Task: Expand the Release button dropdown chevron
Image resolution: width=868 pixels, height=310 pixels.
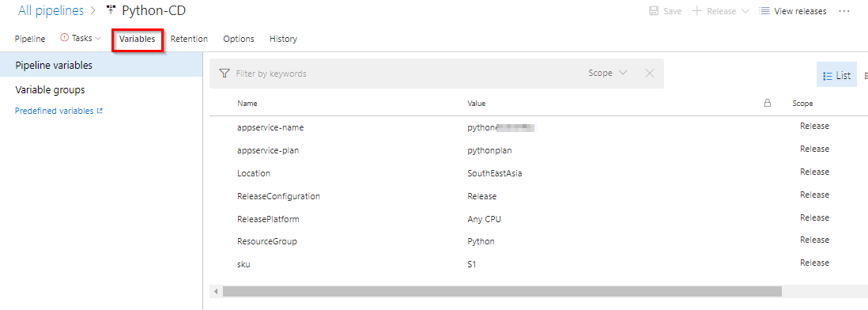Action: pyautogui.click(x=745, y=11)
